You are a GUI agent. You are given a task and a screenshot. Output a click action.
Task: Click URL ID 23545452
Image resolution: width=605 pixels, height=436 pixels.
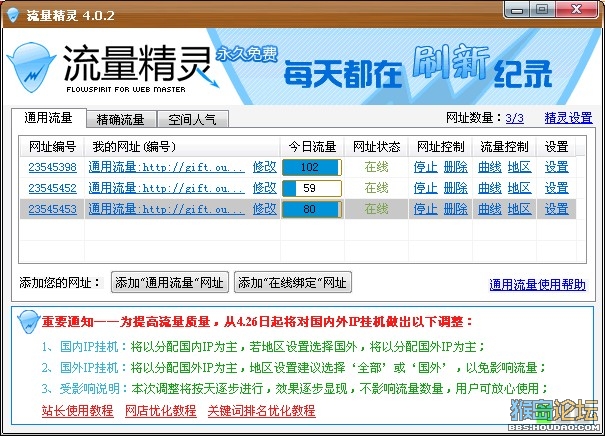coord(52,188)
